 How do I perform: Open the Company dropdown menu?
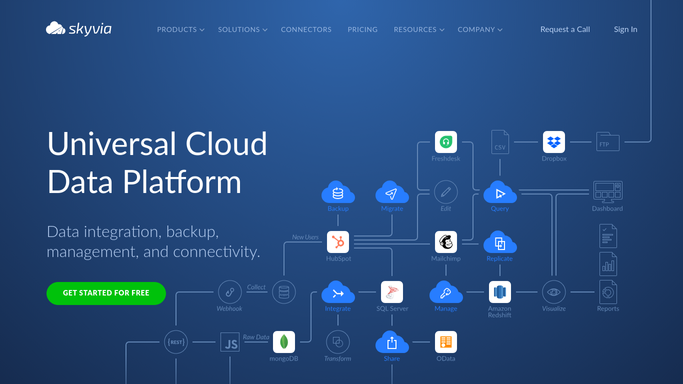pos(480,30)
